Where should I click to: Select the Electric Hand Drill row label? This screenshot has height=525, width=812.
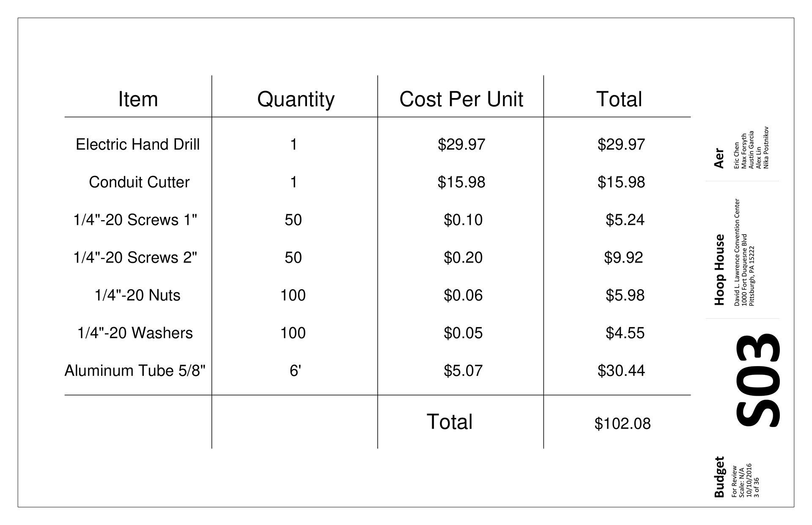(x=137, y=145)
